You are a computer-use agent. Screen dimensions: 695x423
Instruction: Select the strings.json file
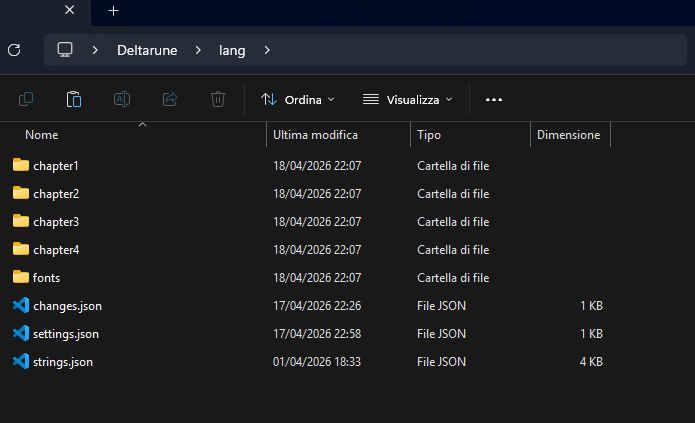pyautogui.click(x=63, y=361)
